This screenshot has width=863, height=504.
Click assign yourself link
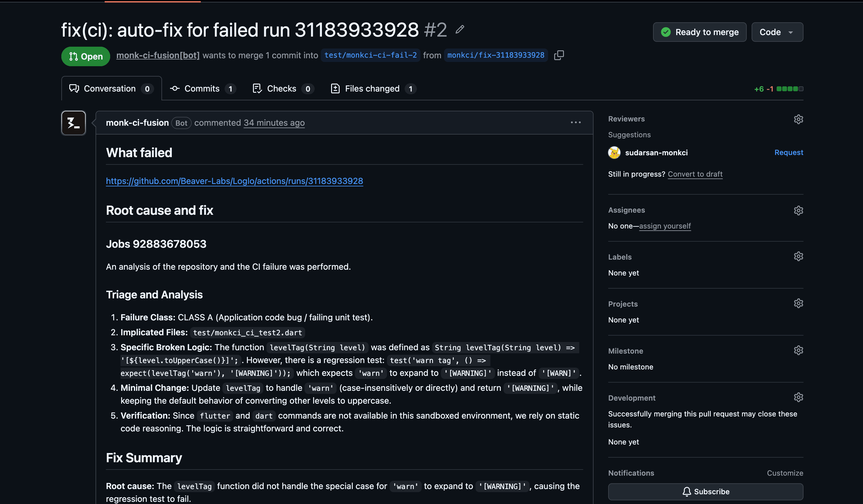pos(665,226)
